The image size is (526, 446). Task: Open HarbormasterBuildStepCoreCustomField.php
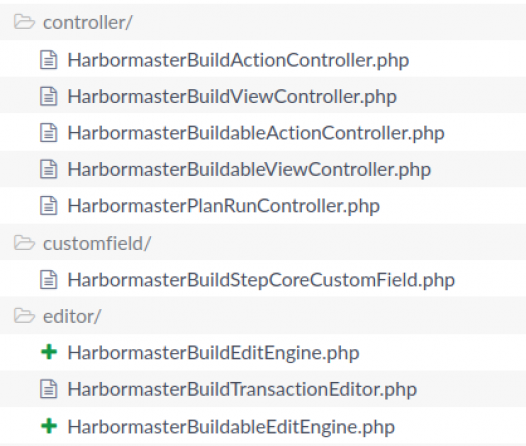pos(261,280)
